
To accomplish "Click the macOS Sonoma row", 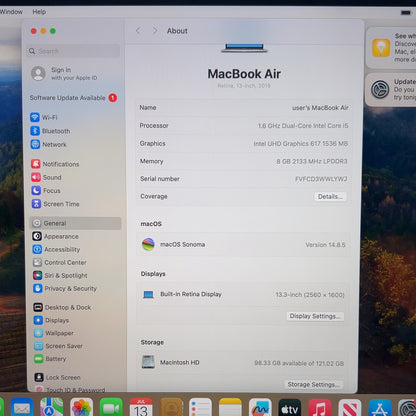I will coord(243,244).
